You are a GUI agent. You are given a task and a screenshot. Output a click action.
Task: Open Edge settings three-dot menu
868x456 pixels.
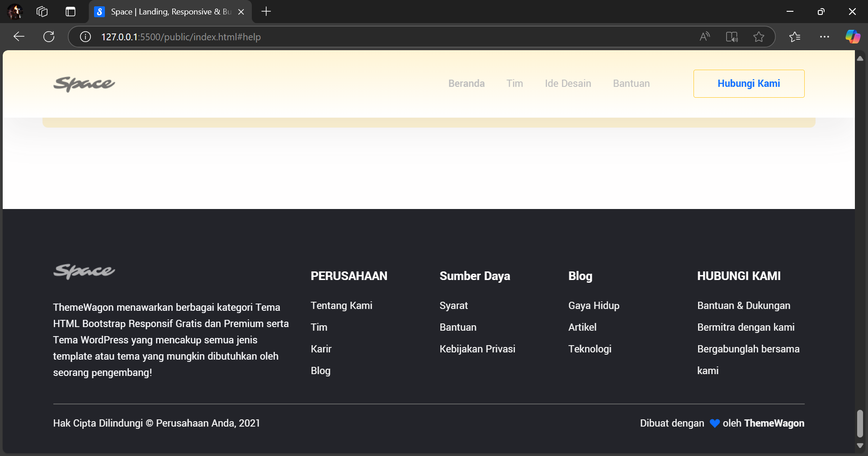[824, 37]
